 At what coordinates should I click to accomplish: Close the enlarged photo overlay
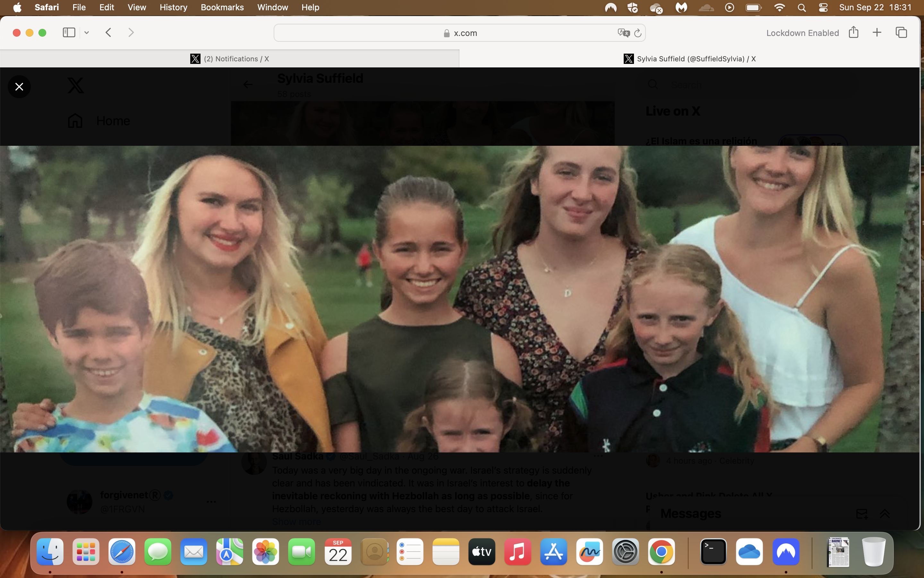[19, 87]
